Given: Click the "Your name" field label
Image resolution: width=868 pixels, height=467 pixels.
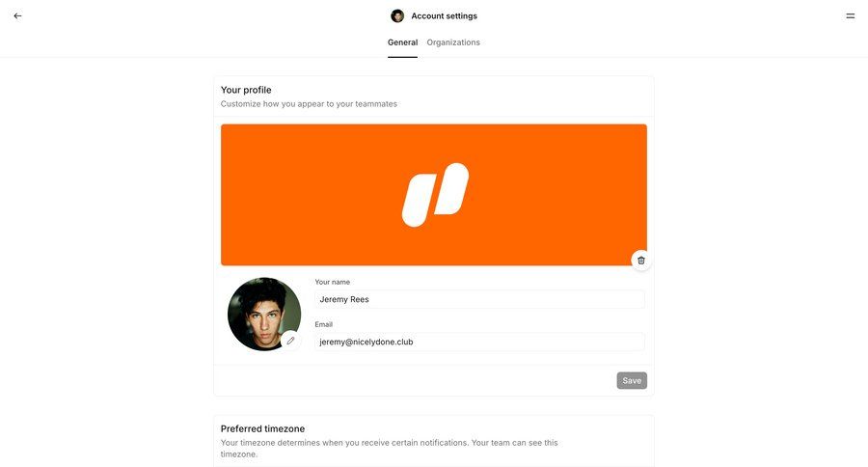Looking at the screenshot, I should (x=332, y=282).
